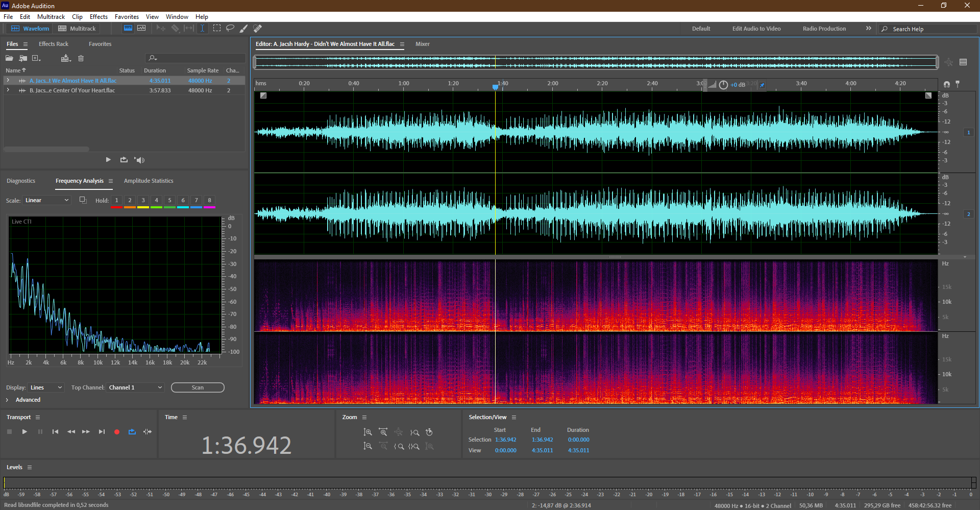This screenshot has width=980, height=510.
Task: Open the File menu
Action: (8, 17)
